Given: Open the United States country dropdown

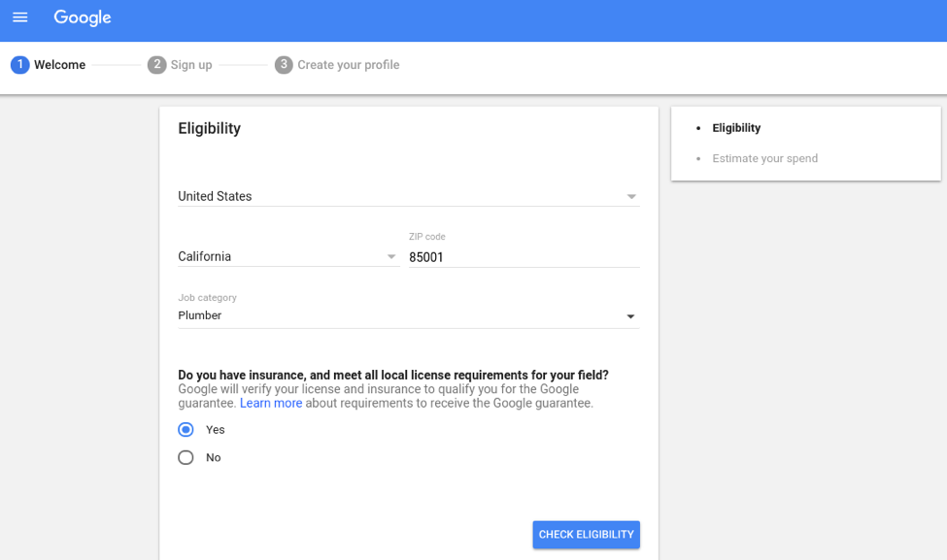Looking at the screenshot, I should pos(631,196).
